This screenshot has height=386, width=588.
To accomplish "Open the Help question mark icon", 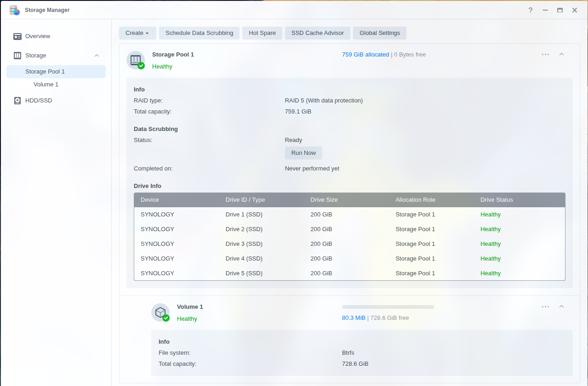I will click(530, 10).
